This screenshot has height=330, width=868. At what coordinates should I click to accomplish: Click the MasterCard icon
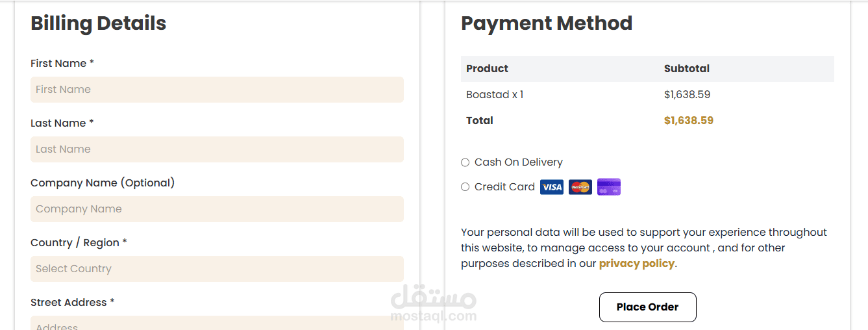coord(580,187)
